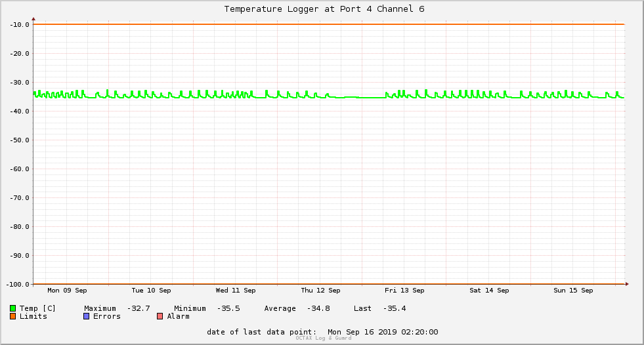The width and height of the screenshot is (644, 345).
Task: Click the -10.0 y-axis label
Action: (19, 25)
